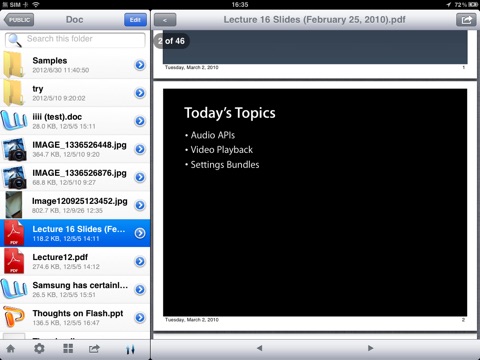
Task: Open sort options icon
Action: [x=130, y=349]
